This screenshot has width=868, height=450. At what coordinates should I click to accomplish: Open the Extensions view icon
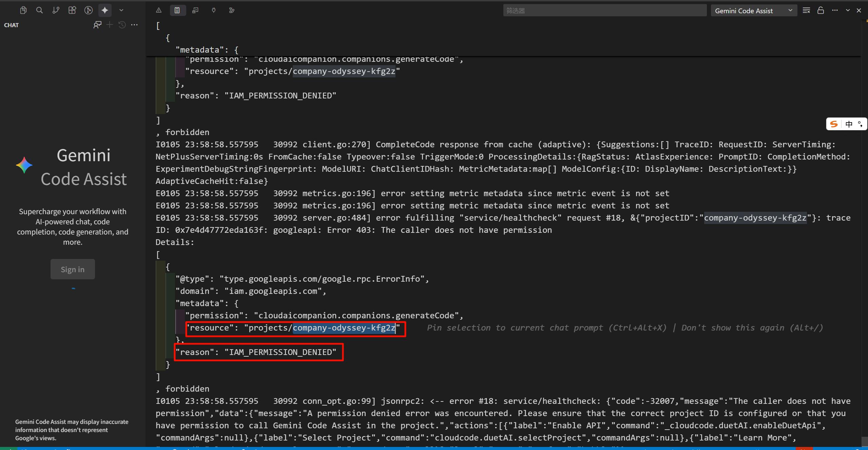72,10
